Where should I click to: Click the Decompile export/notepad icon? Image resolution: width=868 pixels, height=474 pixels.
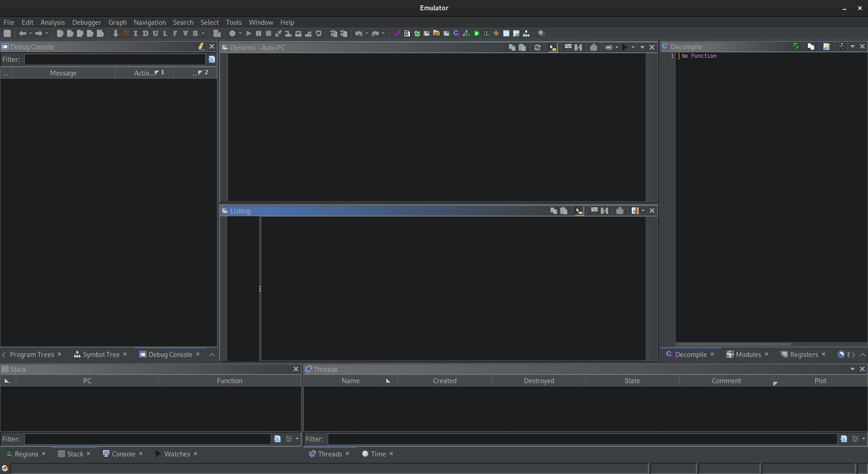(826, 47)
